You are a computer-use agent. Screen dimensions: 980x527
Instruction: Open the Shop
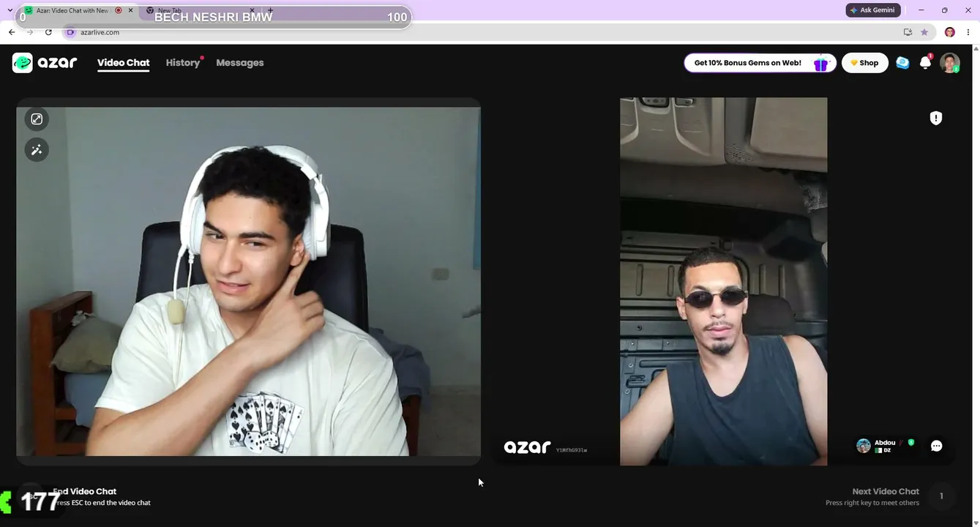tap(864, 63)
